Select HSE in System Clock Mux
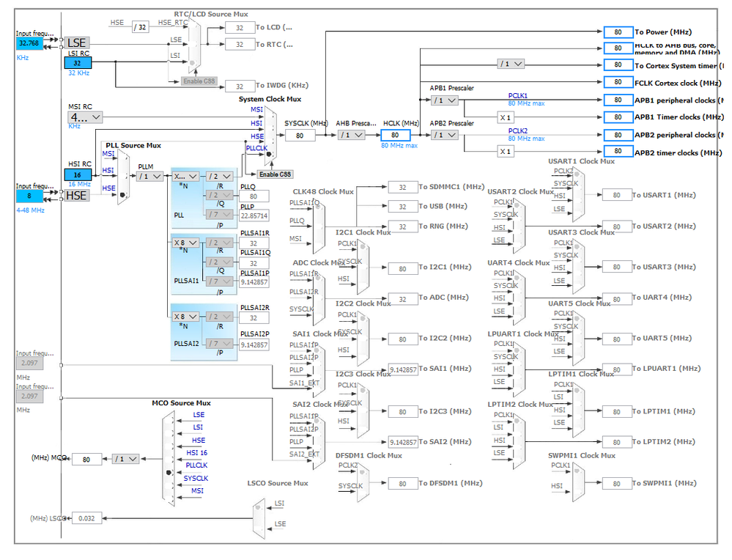The height and width of the screenshot is (560, 732). (257, 136)
